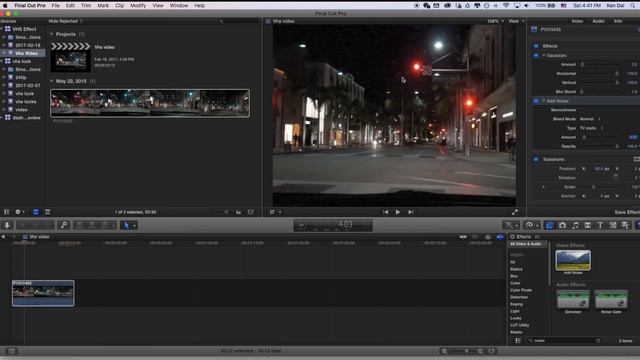Toggle the Effects browser toolbar icon
The height and width of the screenshot is (360, 640).
coord(549,225)
